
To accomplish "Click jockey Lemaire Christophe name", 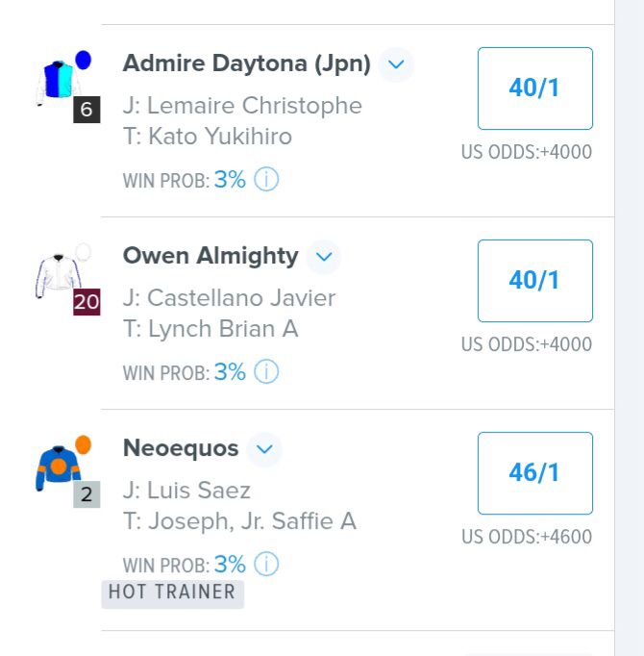I will pos(255,106).
